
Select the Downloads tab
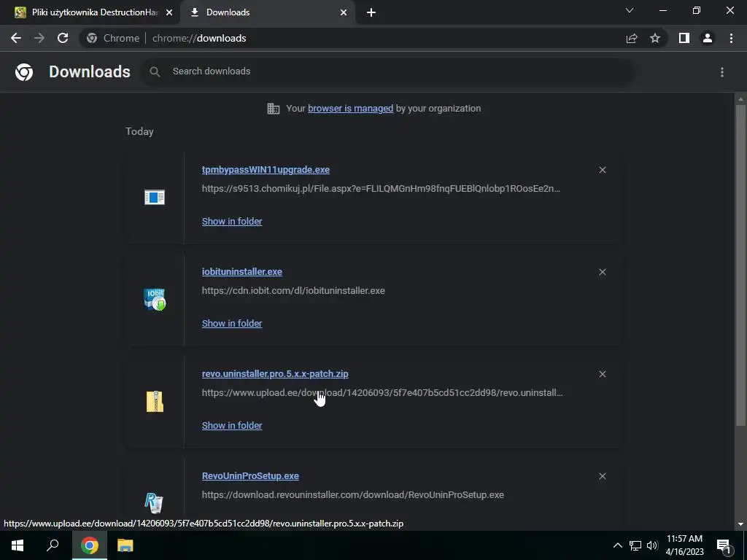[x=267, y=12]
